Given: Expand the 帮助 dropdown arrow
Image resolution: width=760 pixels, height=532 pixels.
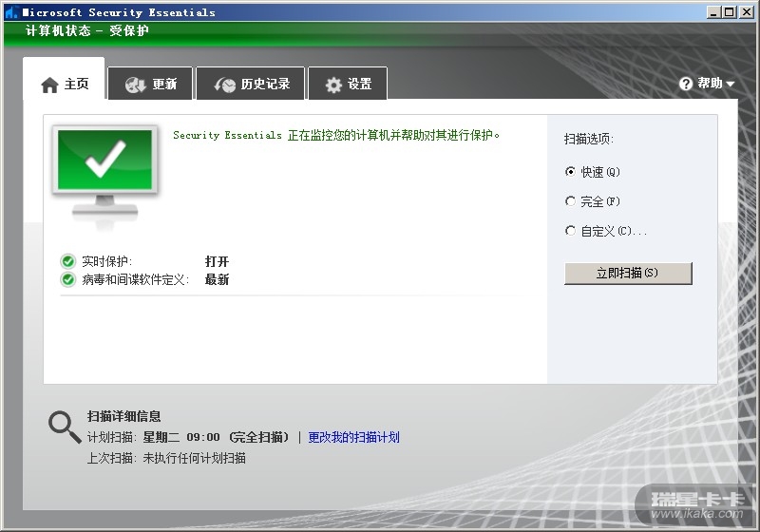Looking at the screenshot, I should pyautogui.click(x=731, y=85).
